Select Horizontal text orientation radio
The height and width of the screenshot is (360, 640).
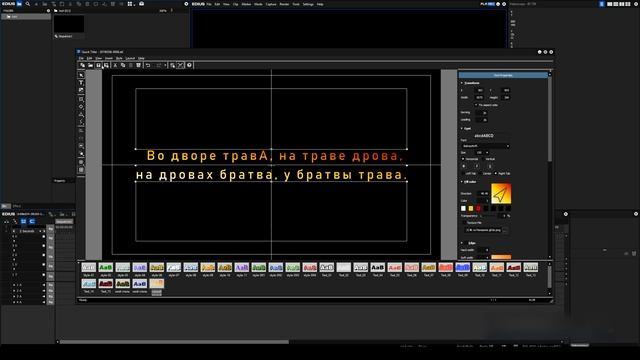(x=463, y=159)
